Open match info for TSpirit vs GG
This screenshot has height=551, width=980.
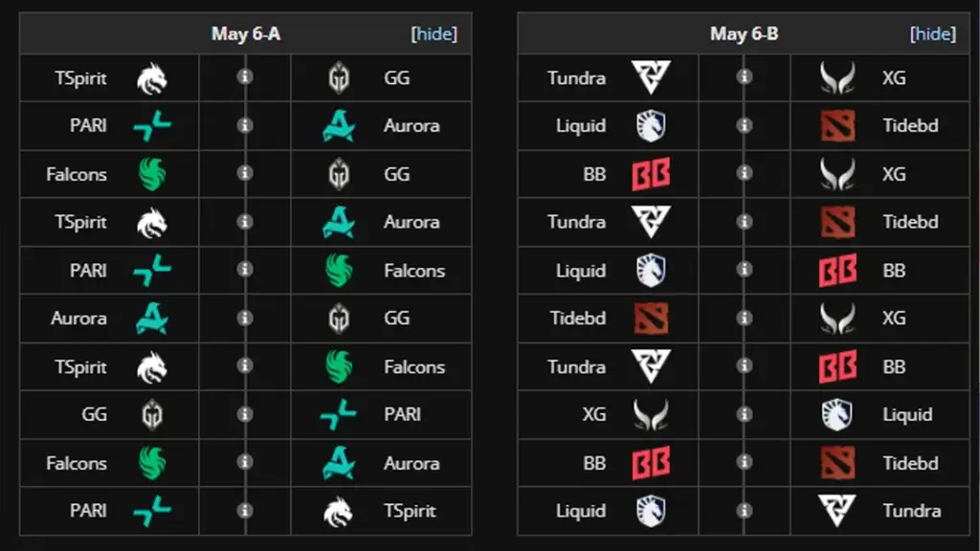[245, 77]
